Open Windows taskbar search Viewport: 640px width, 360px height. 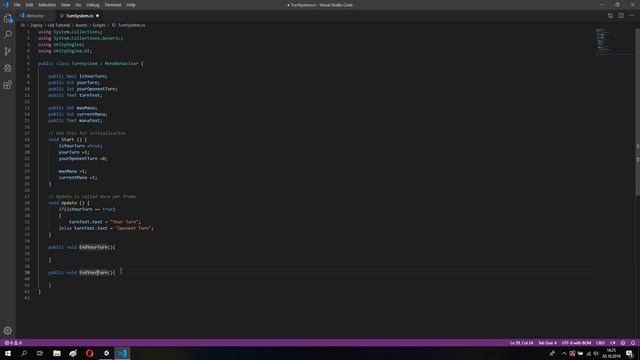(24, 353)
